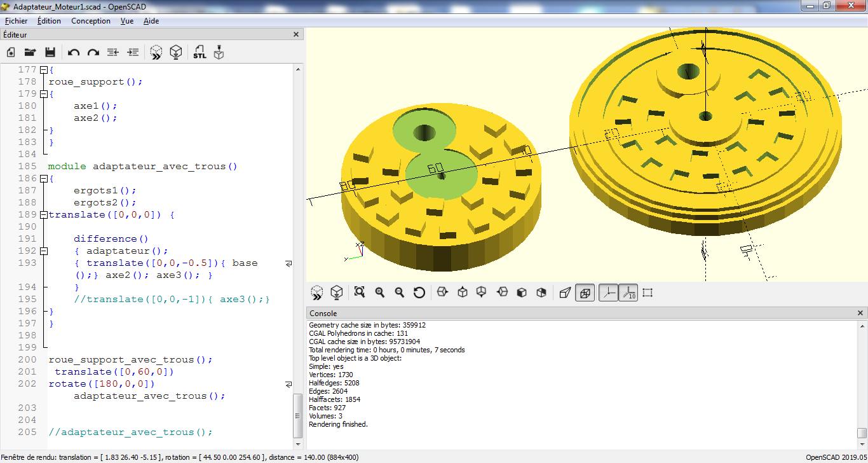Collapse code fold at line 177
The image size is (868, 463).
43,70
